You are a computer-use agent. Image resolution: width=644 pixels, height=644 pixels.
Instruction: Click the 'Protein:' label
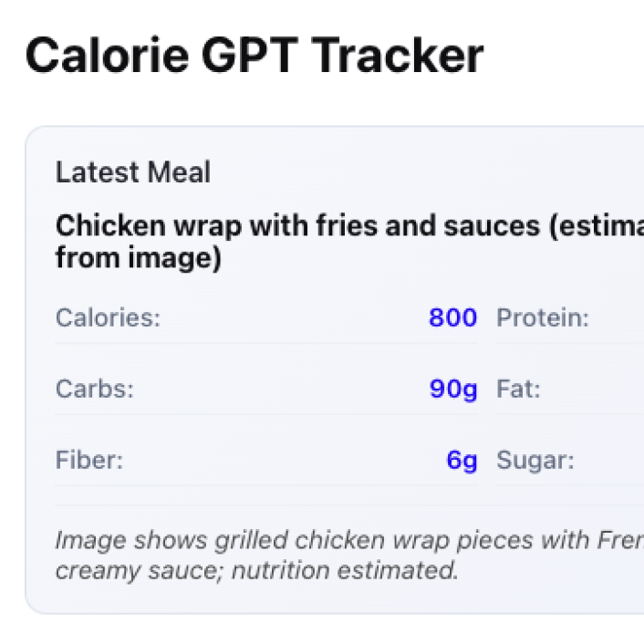point(542,318)
